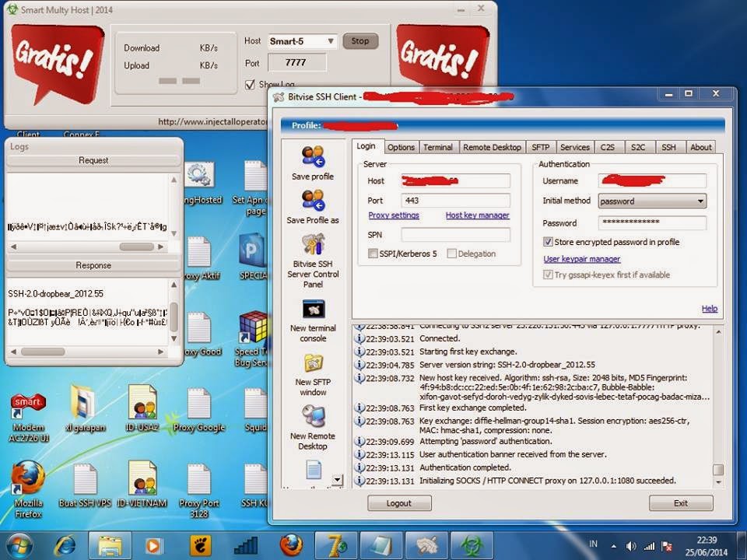
Task: Click the Request header in Logs panel
Action: [93, 160]
